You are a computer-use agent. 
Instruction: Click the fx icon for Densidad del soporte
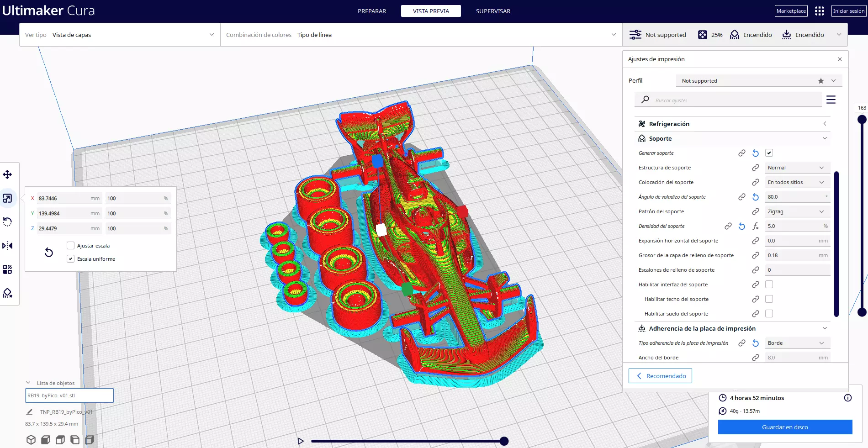tap(756, 226)
